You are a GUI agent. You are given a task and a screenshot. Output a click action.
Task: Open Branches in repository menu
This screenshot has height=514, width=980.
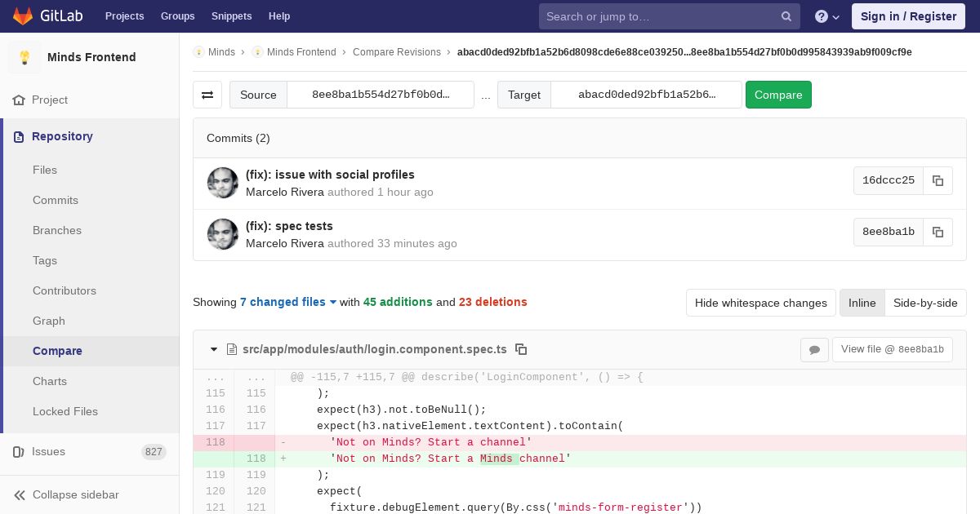tap(57, 230)
